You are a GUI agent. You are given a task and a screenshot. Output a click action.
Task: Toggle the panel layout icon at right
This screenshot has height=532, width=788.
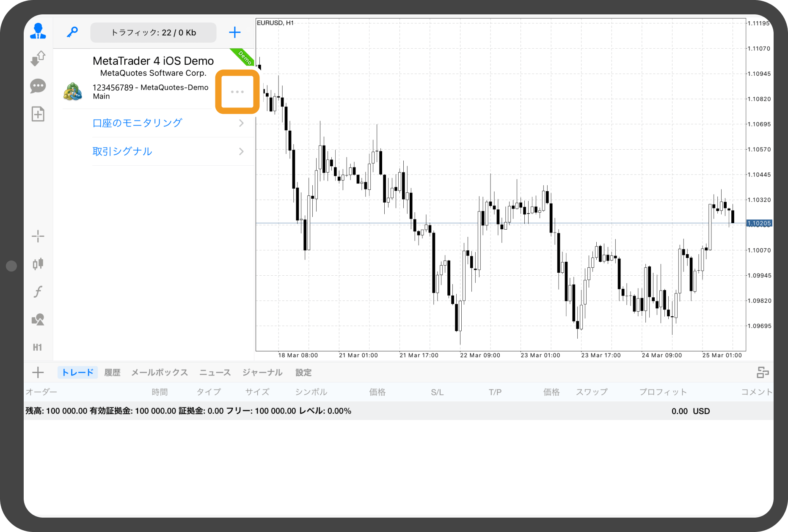point(763,373)
